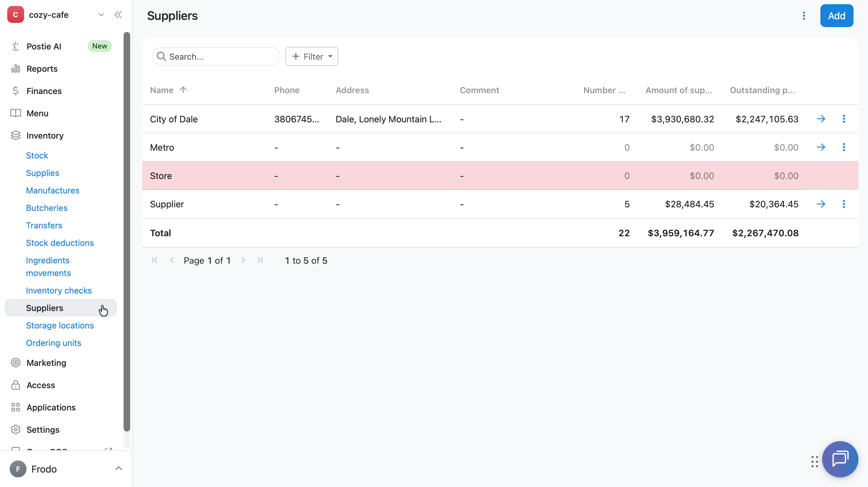Viewport: 868px width, 487px height.
Task: Go to Butcheries page
Action: 46,208
